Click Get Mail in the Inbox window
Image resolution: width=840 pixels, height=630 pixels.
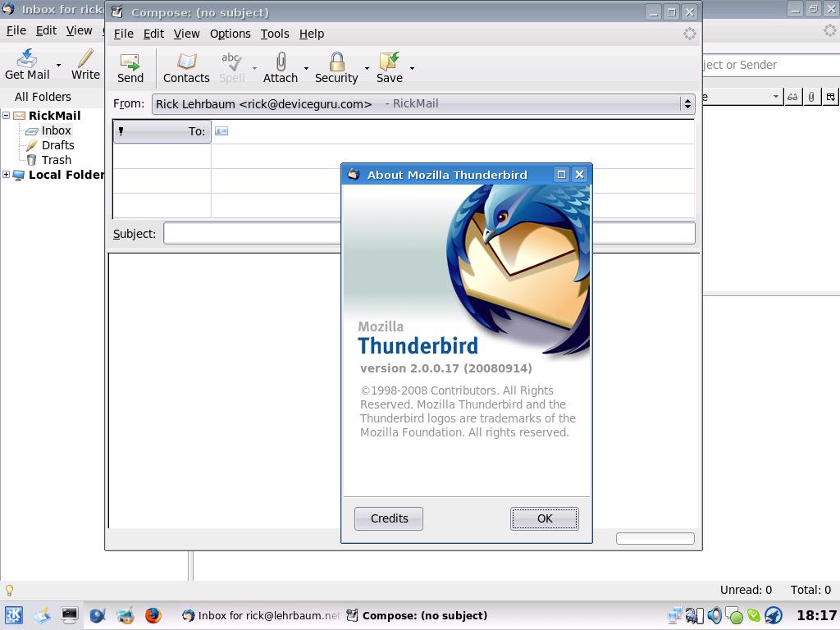tap(27, 65)
